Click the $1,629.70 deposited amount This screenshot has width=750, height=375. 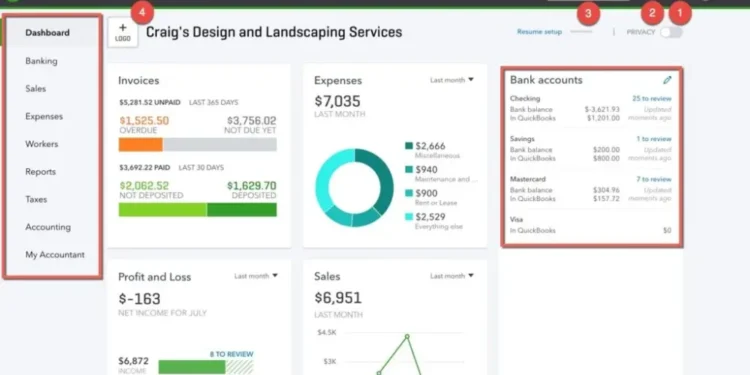[x=252, y=186]
